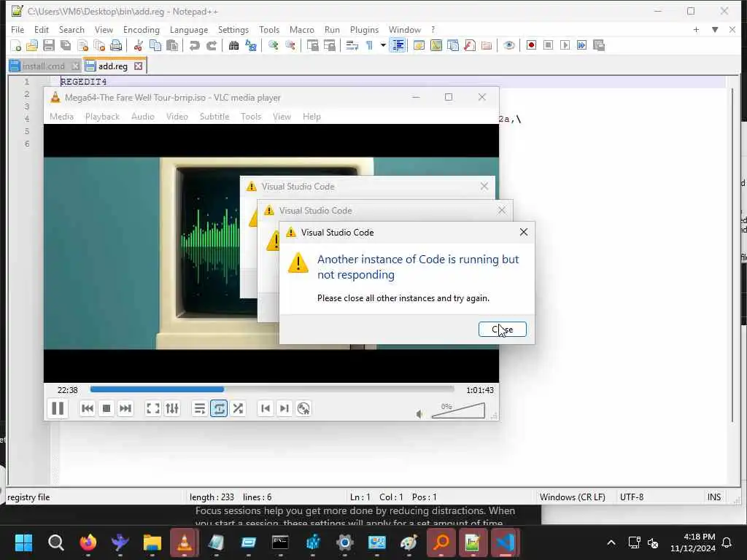This screenshot has width=747, height=560.
Task: Click VLC next media button
Action: (125, 408)
